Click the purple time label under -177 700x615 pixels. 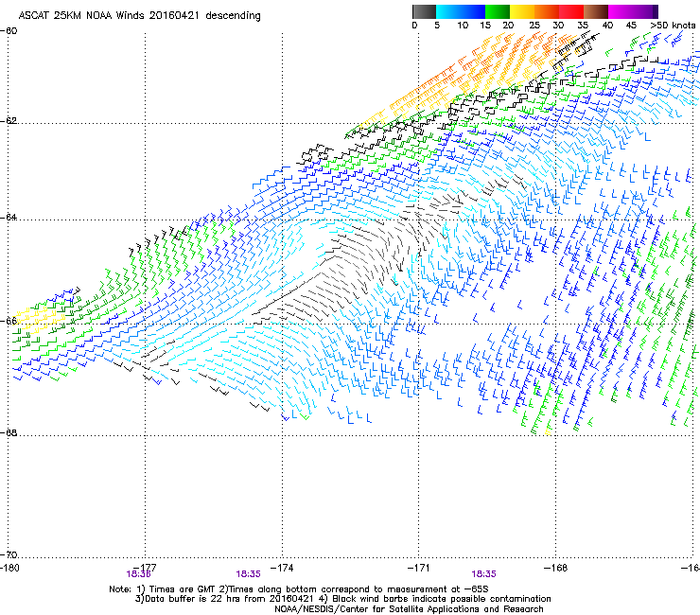pos(138,574)
